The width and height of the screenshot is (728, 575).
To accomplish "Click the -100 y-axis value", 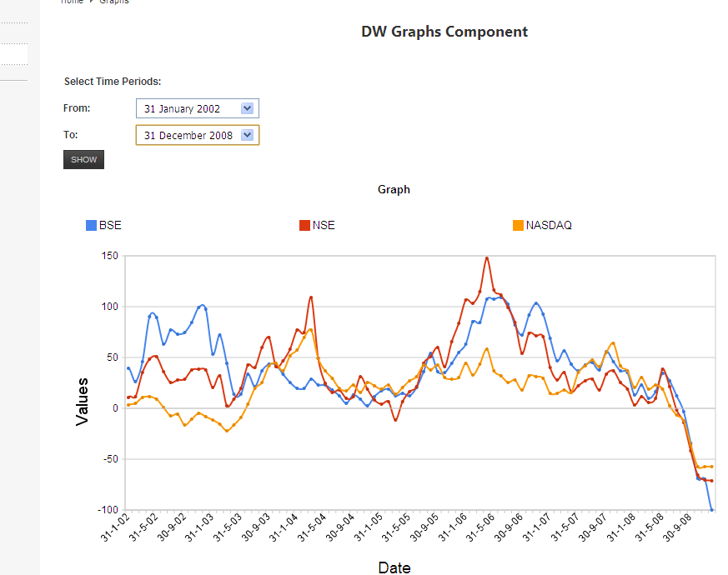I will tap(108, 509).
